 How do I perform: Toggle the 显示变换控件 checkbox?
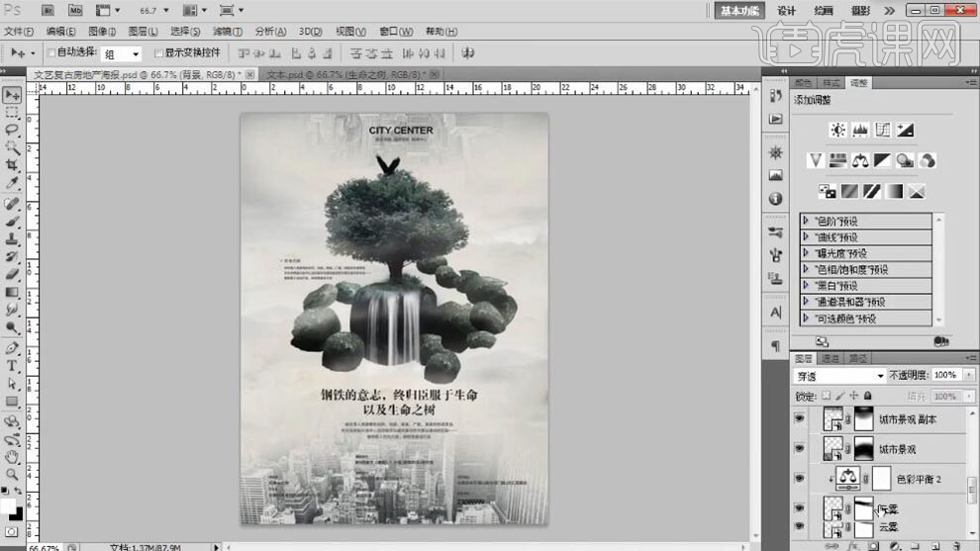[x=158, y=53]
